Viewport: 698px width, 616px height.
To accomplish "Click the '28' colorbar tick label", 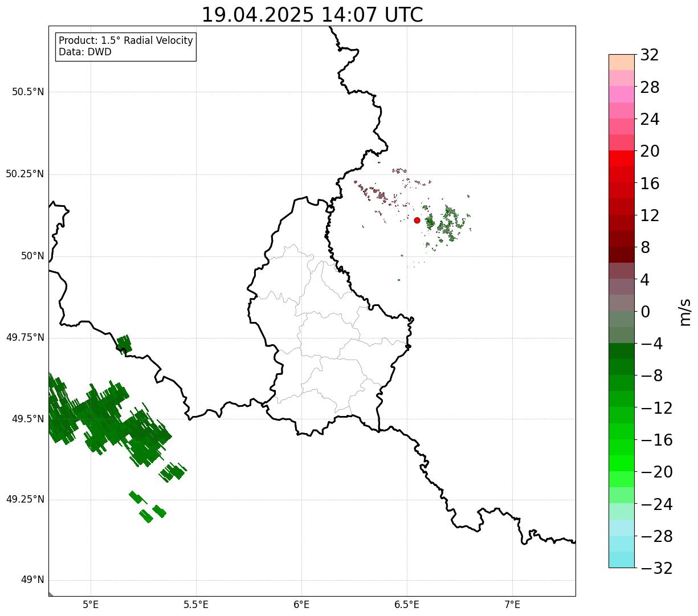I will pyautogui.click(x=650, y=87).
